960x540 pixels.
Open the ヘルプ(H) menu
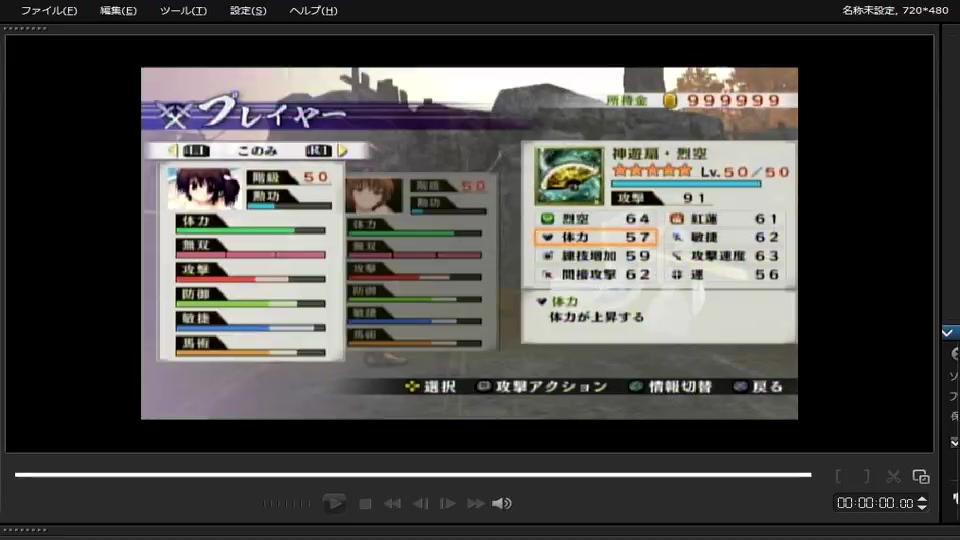[x=313, y=10]
